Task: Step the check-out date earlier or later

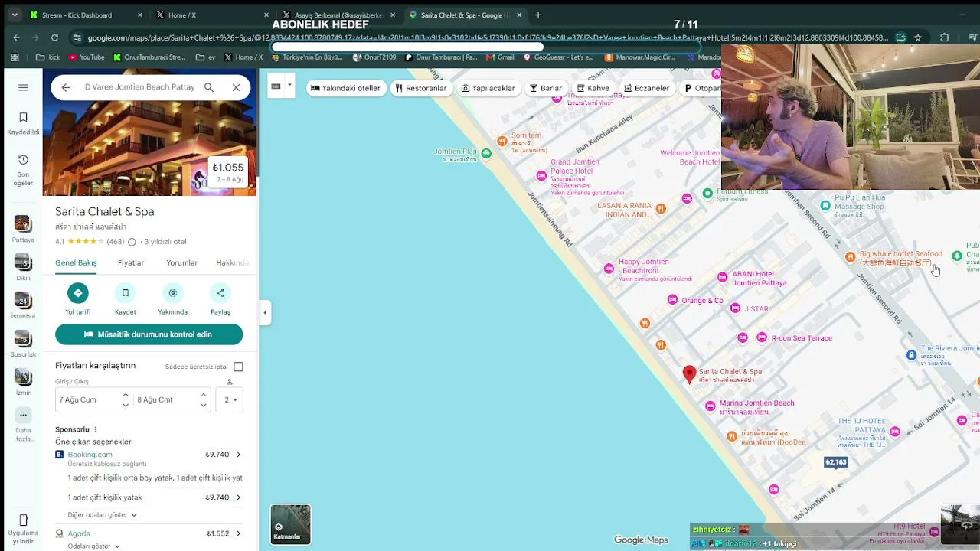Action: coord(203,399)
